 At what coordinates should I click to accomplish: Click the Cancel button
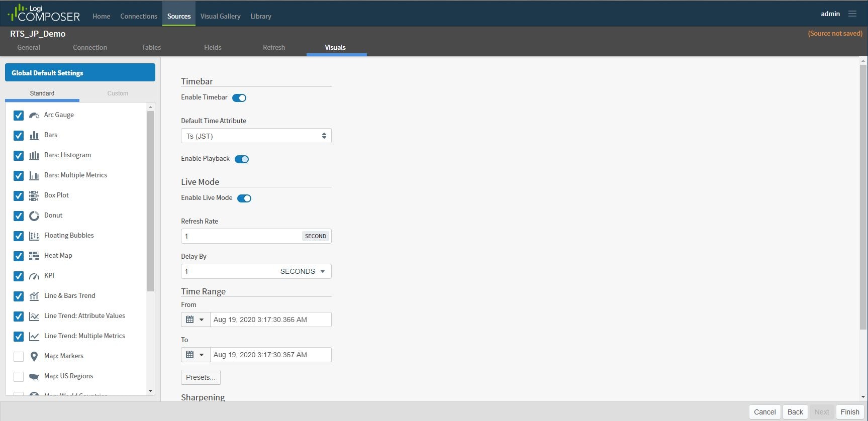[x=765, y=412]
